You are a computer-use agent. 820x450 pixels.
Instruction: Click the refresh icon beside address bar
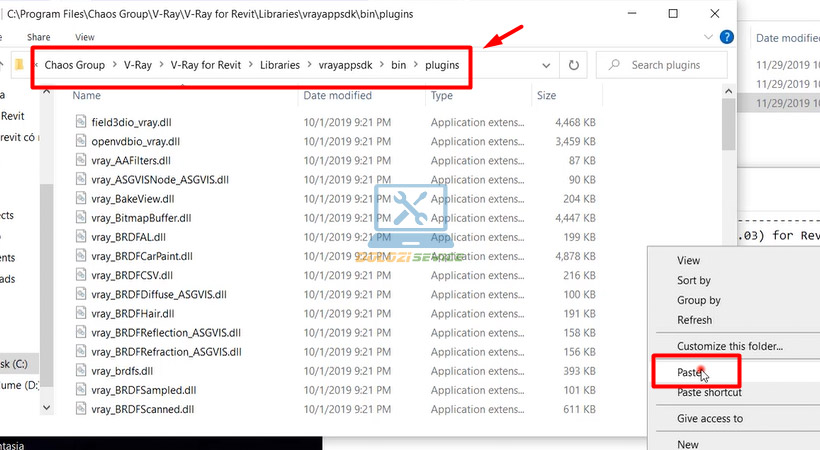[x=573, y=65]
